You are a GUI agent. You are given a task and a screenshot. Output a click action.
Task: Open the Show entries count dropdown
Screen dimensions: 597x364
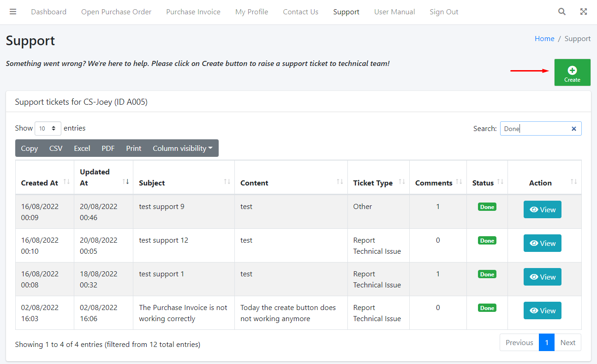click(48, 129)
